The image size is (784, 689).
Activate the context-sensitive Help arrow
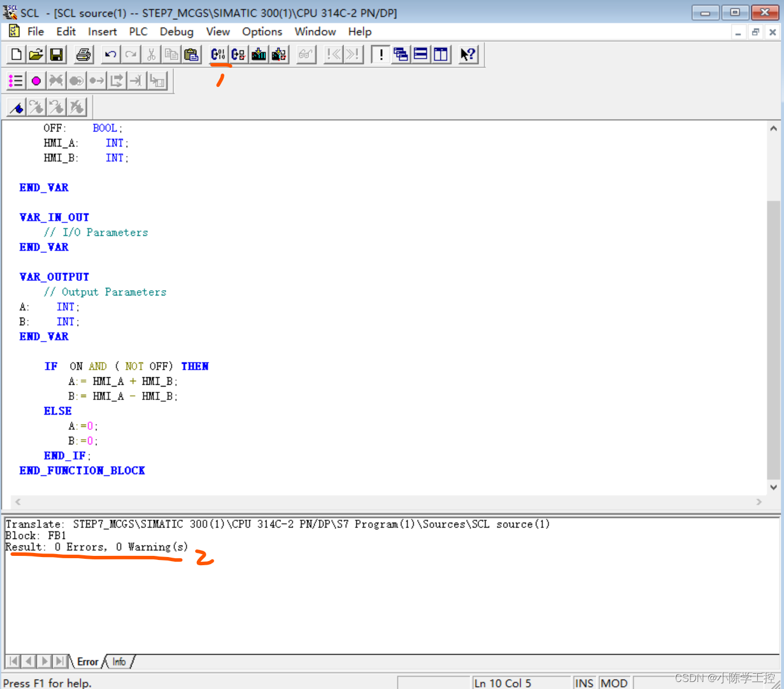pyautogui.click(x=467, y=54)
